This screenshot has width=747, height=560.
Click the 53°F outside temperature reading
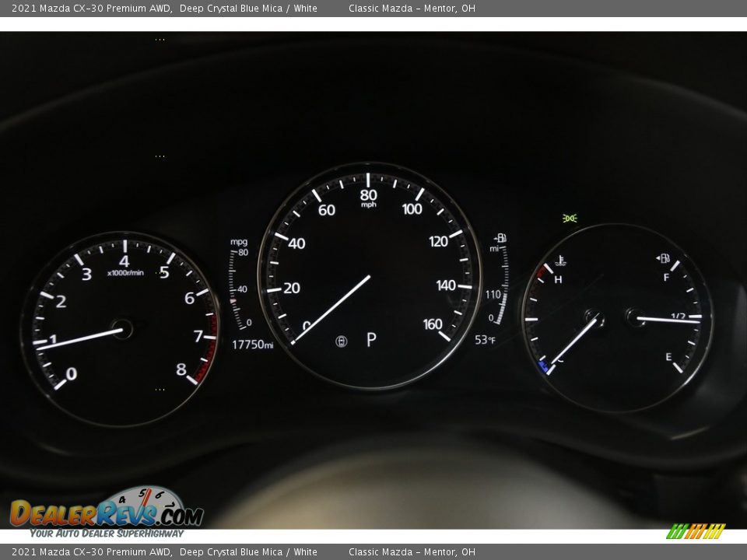click(x=486, y=340)
